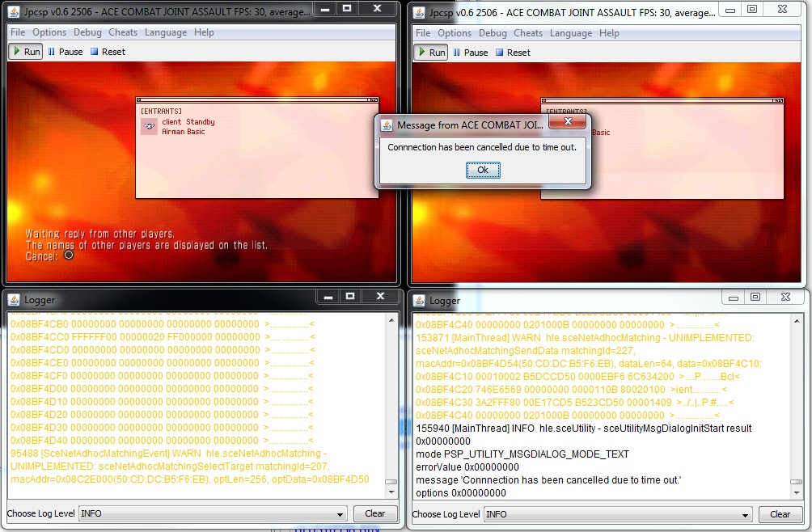Click Java icon in right Logger title bar
This screenshot has height=532, width=812.
418,301
